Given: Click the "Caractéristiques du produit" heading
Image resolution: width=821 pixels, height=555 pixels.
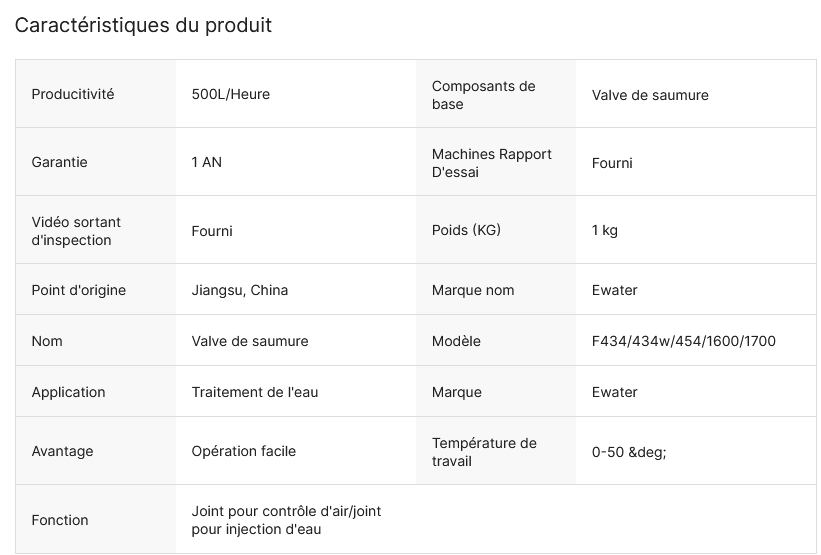Looking at the screenshot, I should pyautogui.click(x=143, y=25).
